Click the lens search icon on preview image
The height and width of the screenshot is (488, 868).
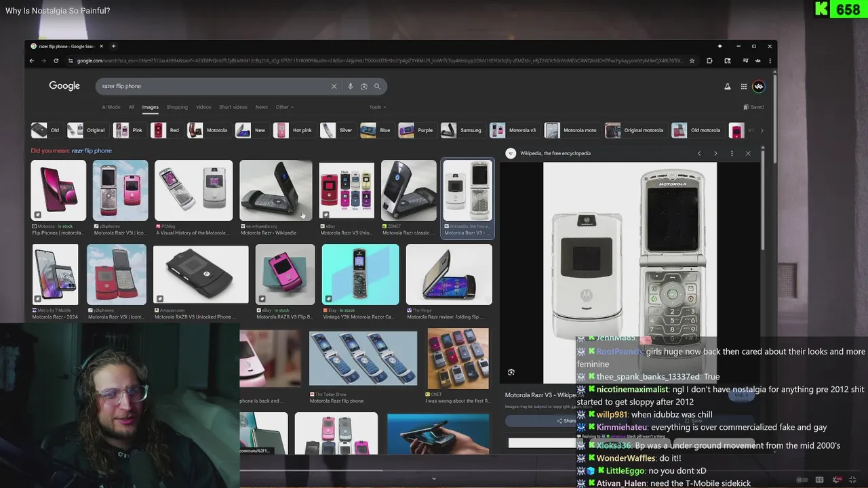(511, 372)
